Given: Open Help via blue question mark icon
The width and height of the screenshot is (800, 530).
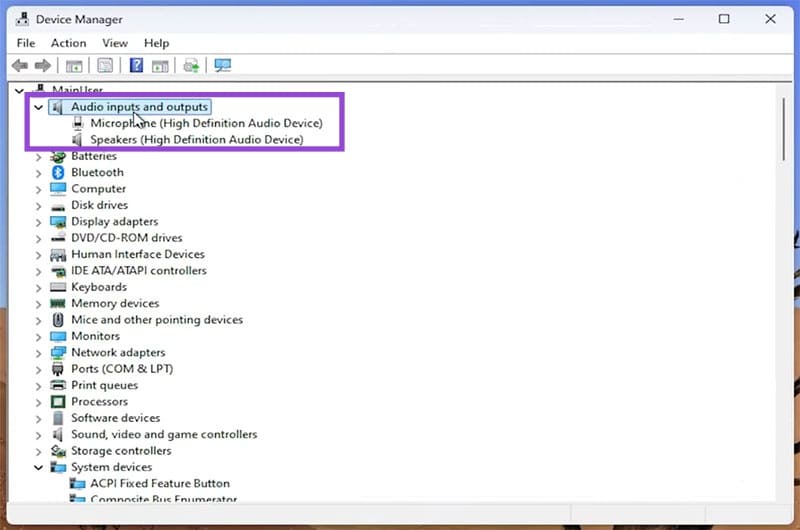Looking at the screenshot, I should click(x=137, y=66).
